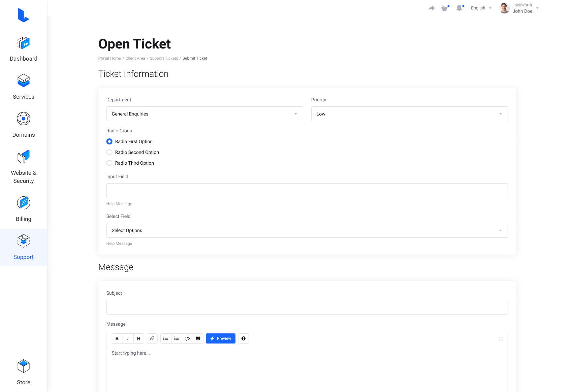Insert code block in editor
The height and width of the screenshot is (392, 566).
pyautogui.click(x=187, y=338)
